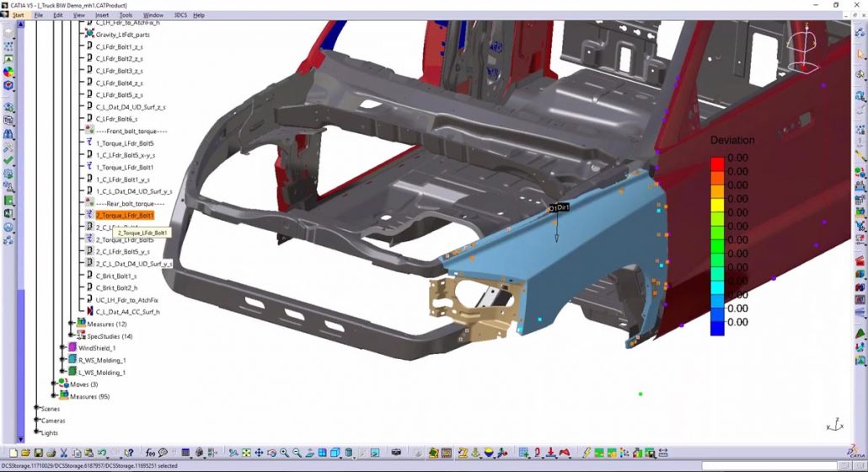Click the yellow lightning bolt icon
Viewport: 868px width, 472px height.
pos(587,453)
